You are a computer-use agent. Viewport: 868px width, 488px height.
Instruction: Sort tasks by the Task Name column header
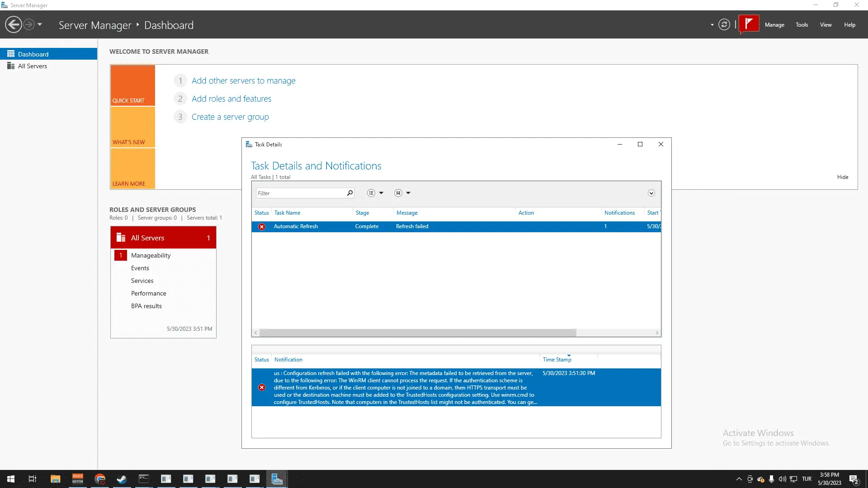pos(287,213)
